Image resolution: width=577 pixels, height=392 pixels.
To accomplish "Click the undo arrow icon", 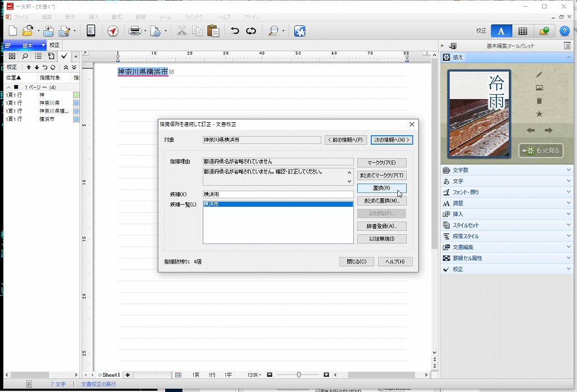I will click(x=235, y=31).
